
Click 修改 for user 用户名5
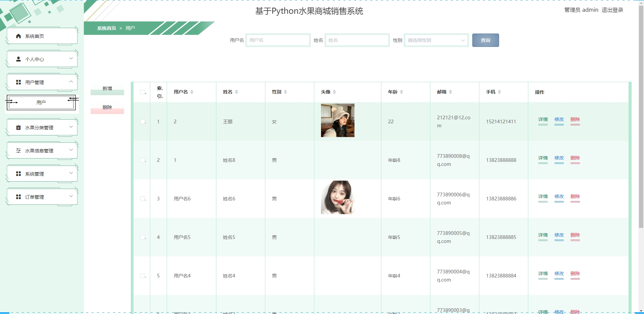[559, 235]
